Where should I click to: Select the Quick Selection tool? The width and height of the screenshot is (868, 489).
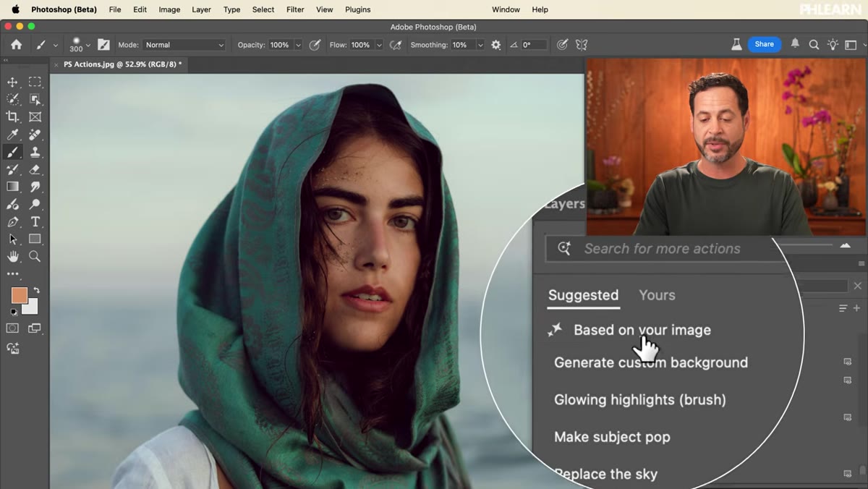pos(12,99)
